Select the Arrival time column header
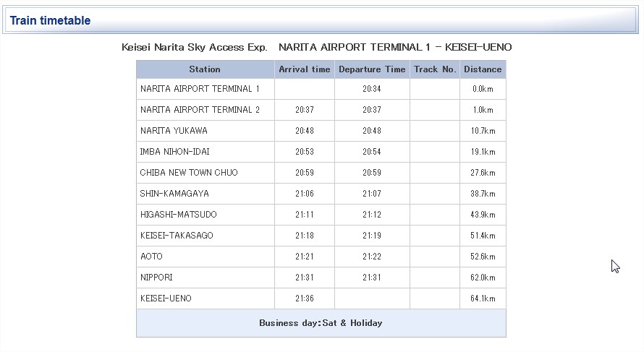The width and height of the screenshot is (644, 352). [305, 69]
